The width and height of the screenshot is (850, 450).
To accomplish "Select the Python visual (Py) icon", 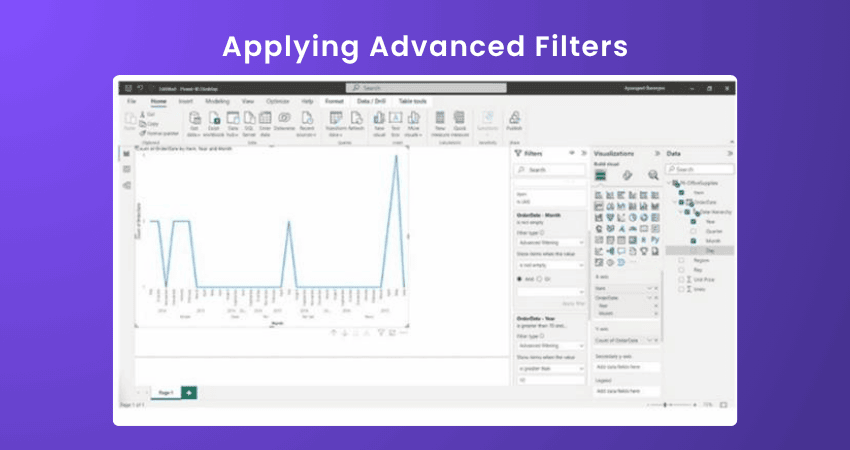I will pos(655,240).
